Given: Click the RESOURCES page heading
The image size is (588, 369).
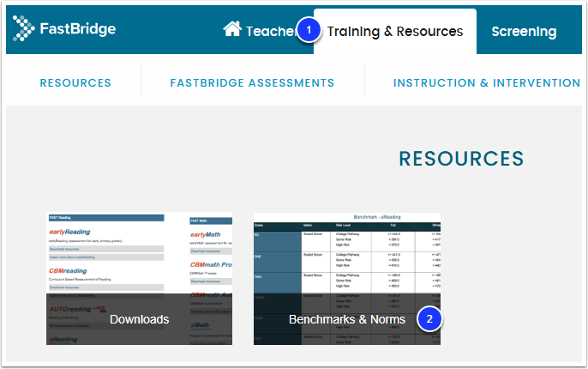Looking at the screenshot, I should (x=461, y=159).
